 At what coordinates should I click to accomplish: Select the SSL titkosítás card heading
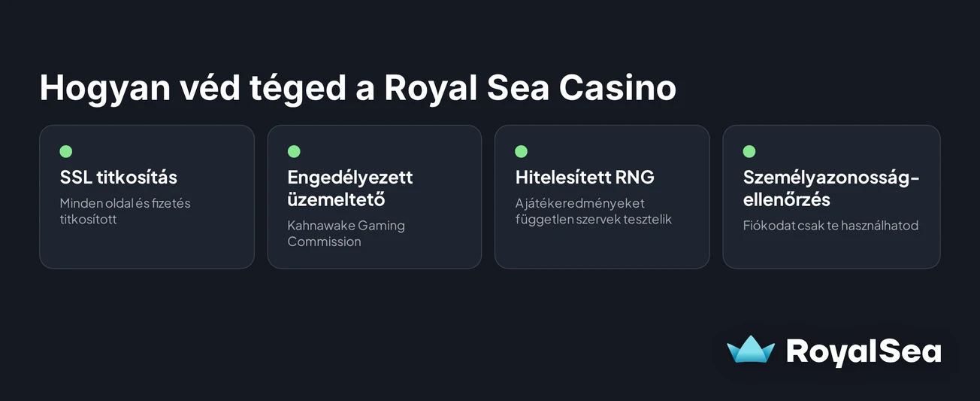click(x=119, y=178)
